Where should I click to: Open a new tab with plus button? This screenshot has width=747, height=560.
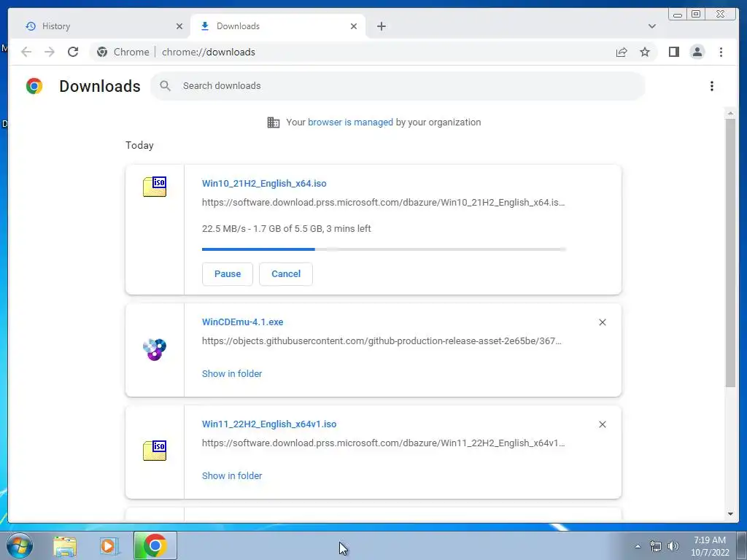[381, 26]
